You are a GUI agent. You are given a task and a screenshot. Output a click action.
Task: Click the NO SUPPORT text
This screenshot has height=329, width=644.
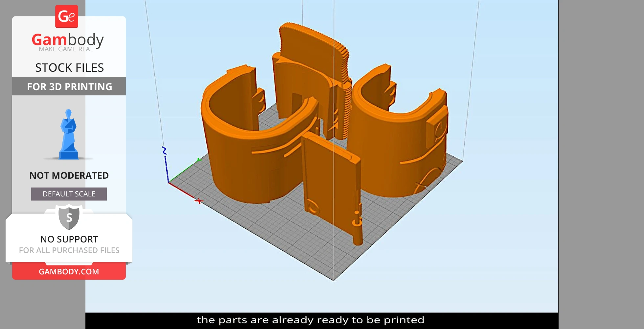(x=69, y=239)
